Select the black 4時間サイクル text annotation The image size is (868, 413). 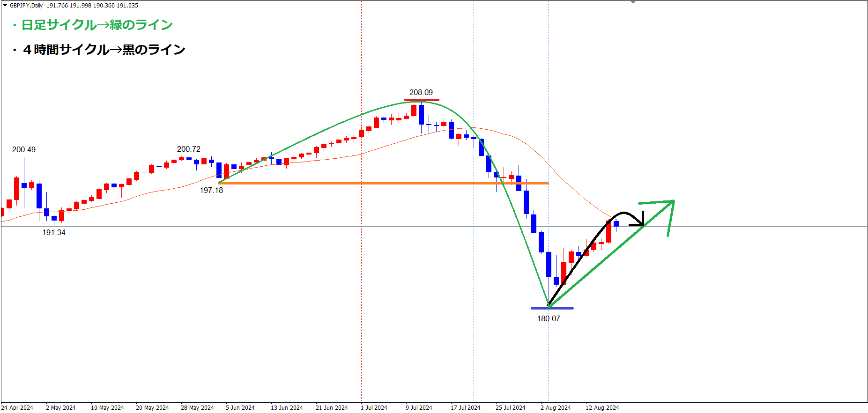pos(104,50)
